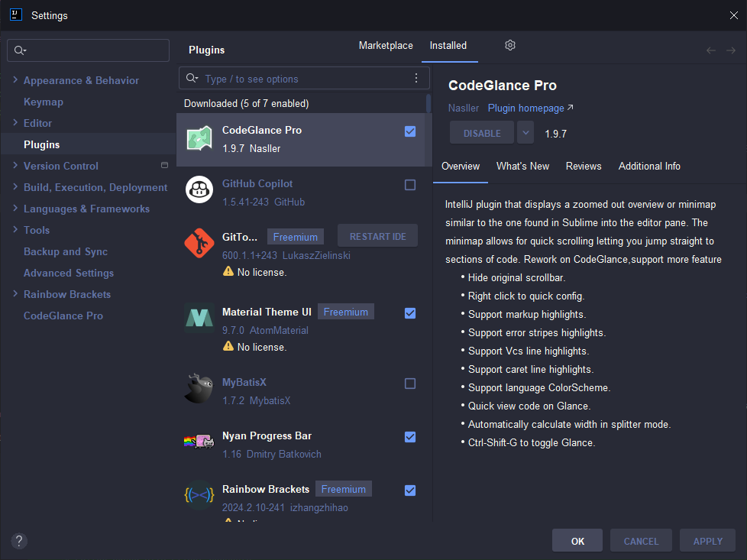747x560 pixels.
Task: Click the MyBatisX bird icon
Action: [199, 388]
